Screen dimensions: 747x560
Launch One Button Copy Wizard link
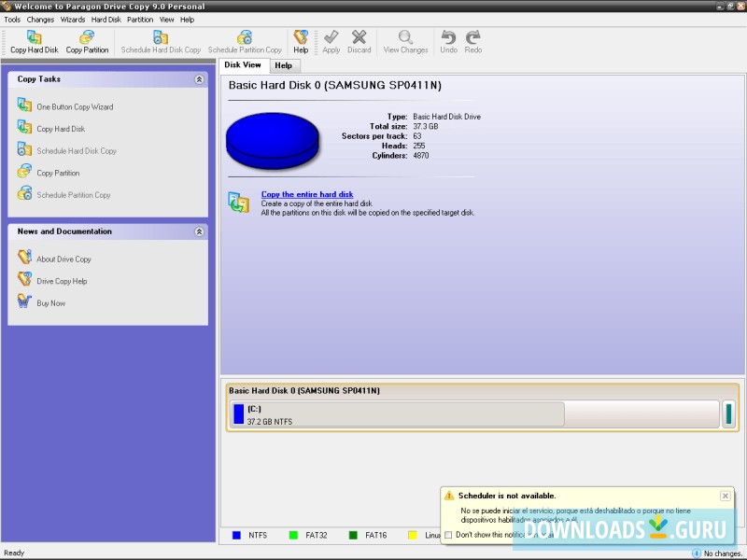[76, 106]
